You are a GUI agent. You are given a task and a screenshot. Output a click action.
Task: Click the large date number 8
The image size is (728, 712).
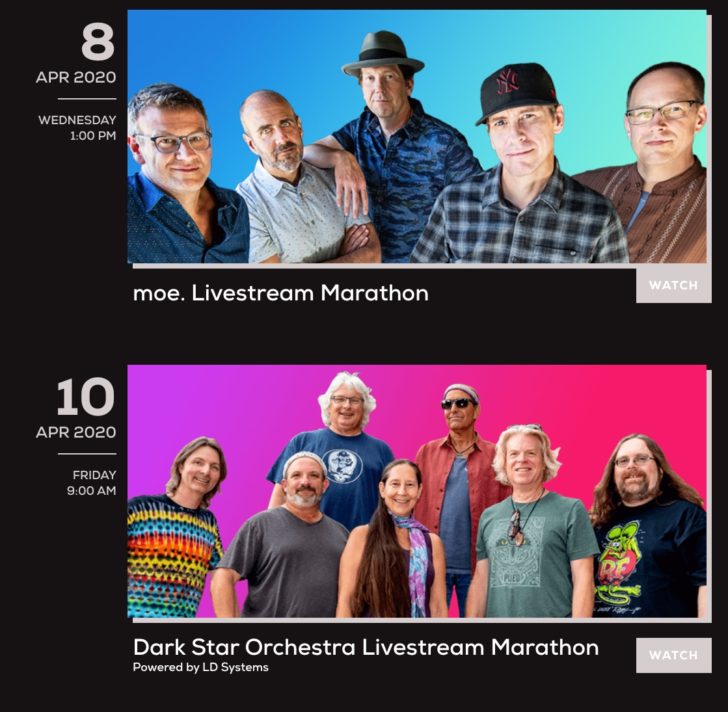tap(98, 42)
